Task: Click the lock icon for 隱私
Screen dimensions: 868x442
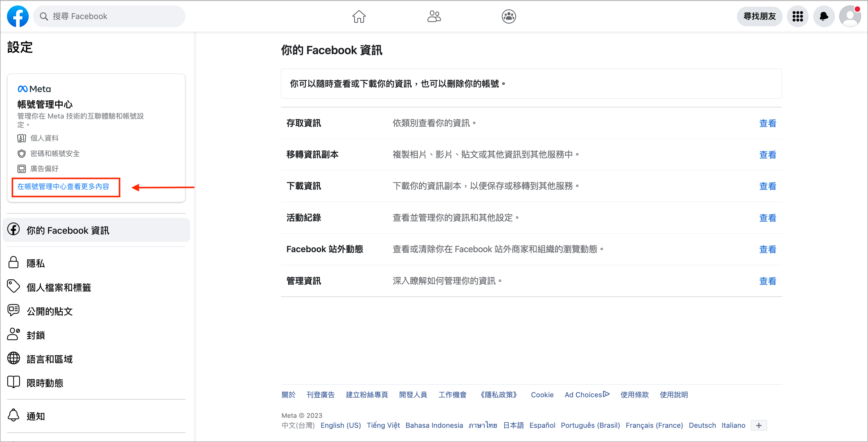Action: pyautogui.click(x=14, y=262)
